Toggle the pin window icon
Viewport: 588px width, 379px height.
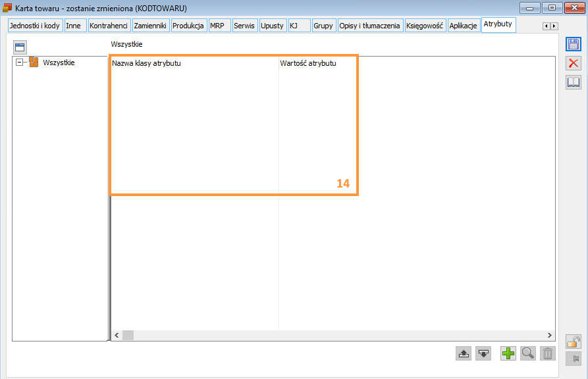(574, 359)
